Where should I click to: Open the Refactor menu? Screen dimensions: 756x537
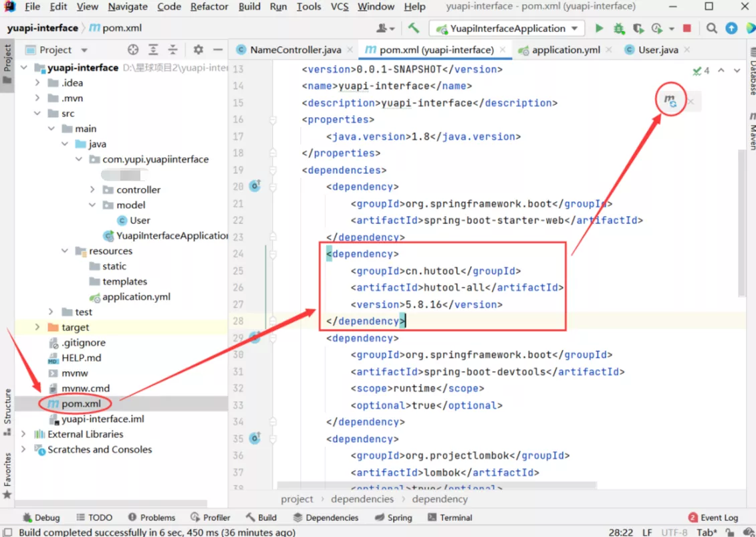pos(209,7)
